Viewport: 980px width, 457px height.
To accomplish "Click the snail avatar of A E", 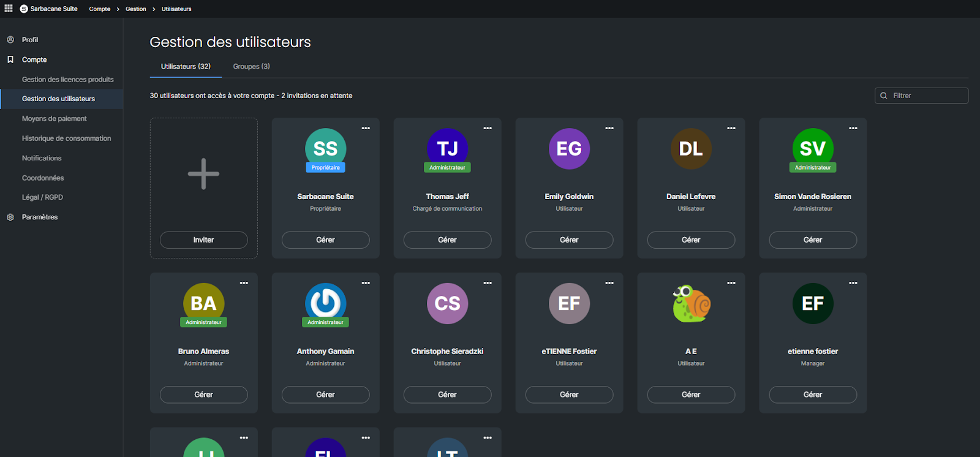I will tap(691, 303).
